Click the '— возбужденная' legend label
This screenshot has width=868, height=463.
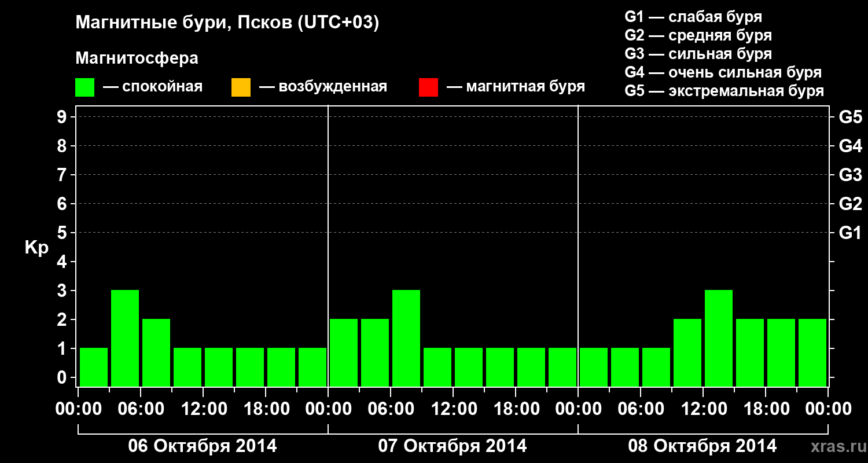(x=323, y=87)
